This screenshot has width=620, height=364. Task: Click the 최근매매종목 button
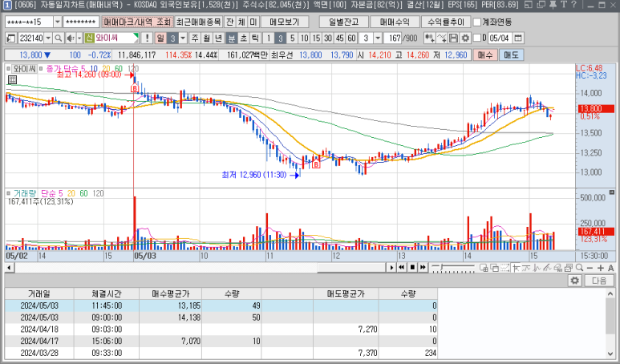point(198,22)
